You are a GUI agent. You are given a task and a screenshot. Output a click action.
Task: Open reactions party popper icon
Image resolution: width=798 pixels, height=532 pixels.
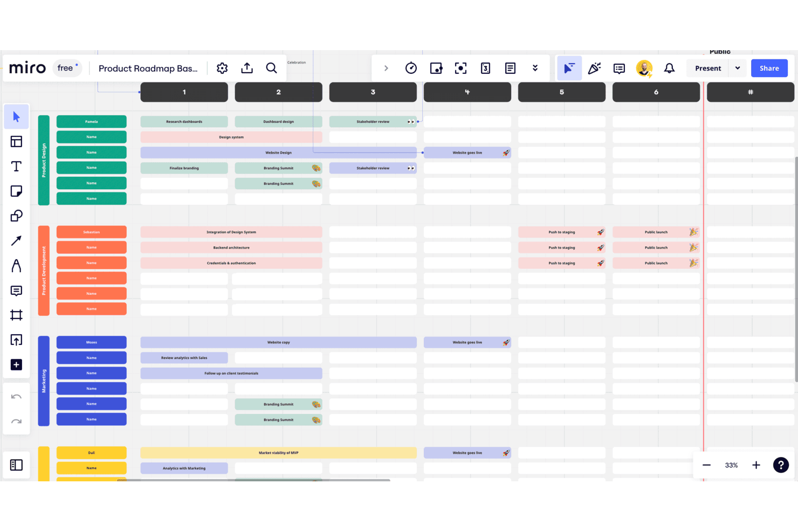(x=594, y=68)
